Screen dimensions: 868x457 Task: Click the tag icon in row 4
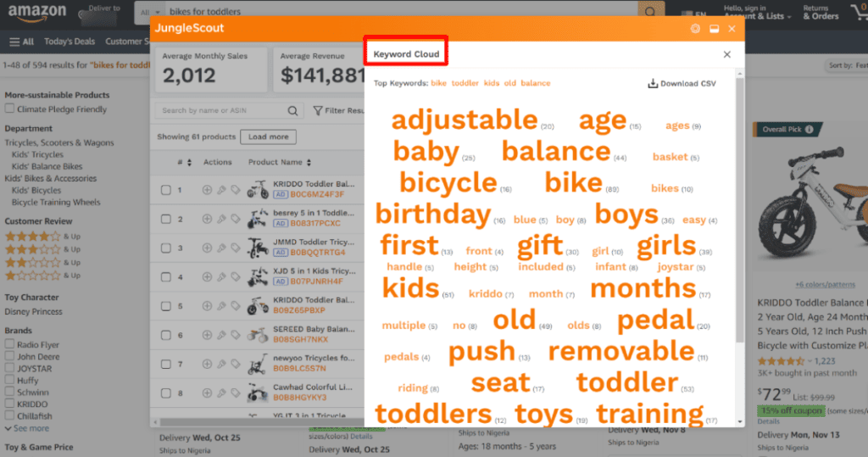tap(236, 277)
